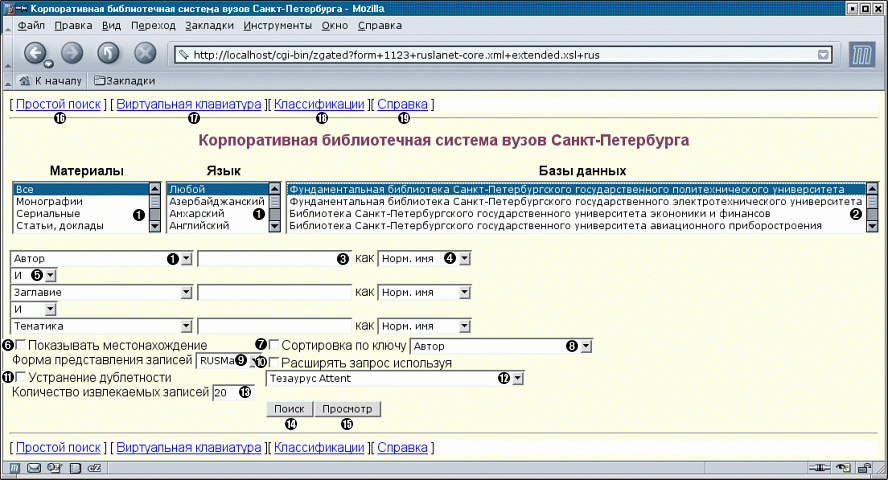
Task: Follow the top 'Классификации' link
Action: (319, 104)
